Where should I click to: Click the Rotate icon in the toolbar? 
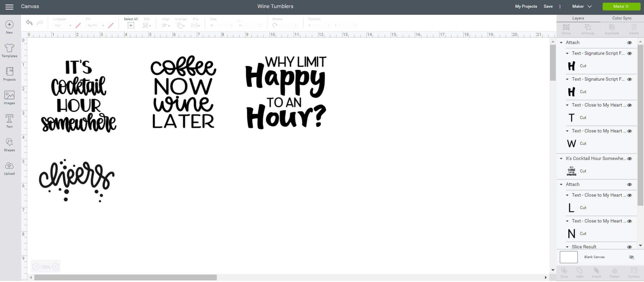[x=275, y=26]
